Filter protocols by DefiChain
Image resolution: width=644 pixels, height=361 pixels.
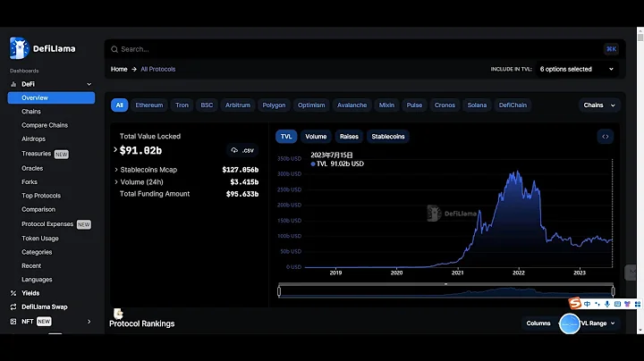[513, 105]
